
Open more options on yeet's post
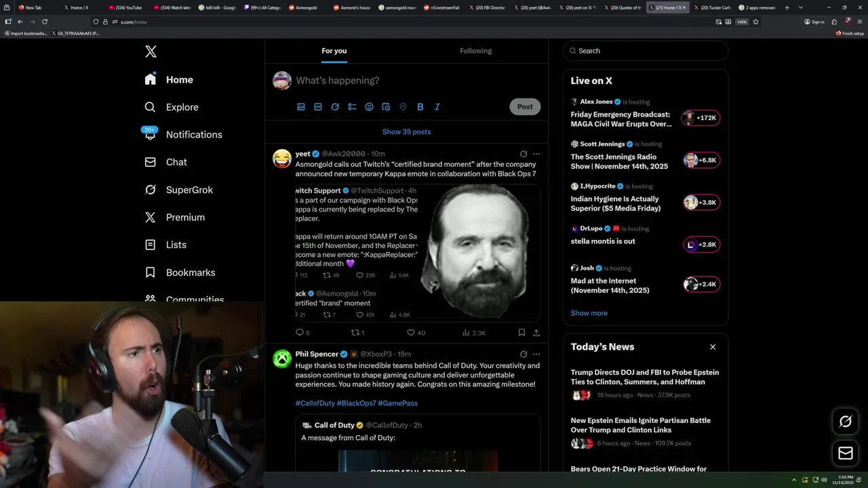536,154
